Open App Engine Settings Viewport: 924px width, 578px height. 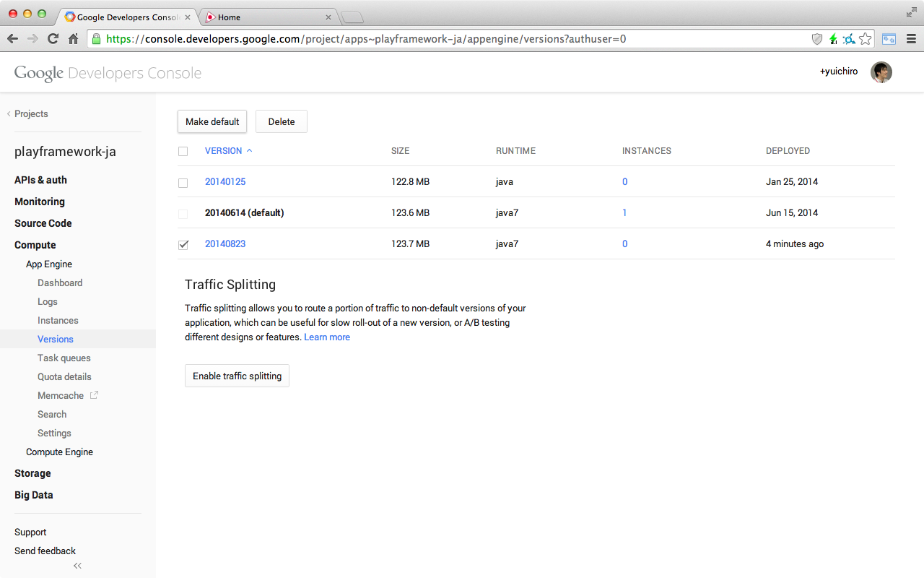tap(54, 433)
